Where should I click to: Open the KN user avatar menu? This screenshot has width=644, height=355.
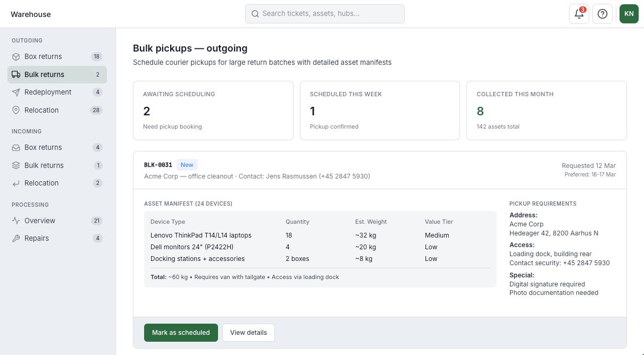point(629,14)
